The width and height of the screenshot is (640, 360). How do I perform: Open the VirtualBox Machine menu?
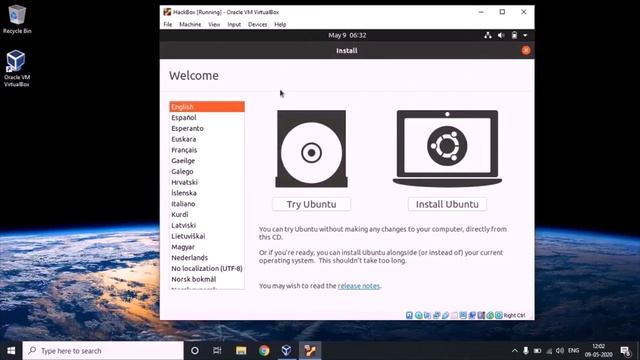click(x=190, y=24)
